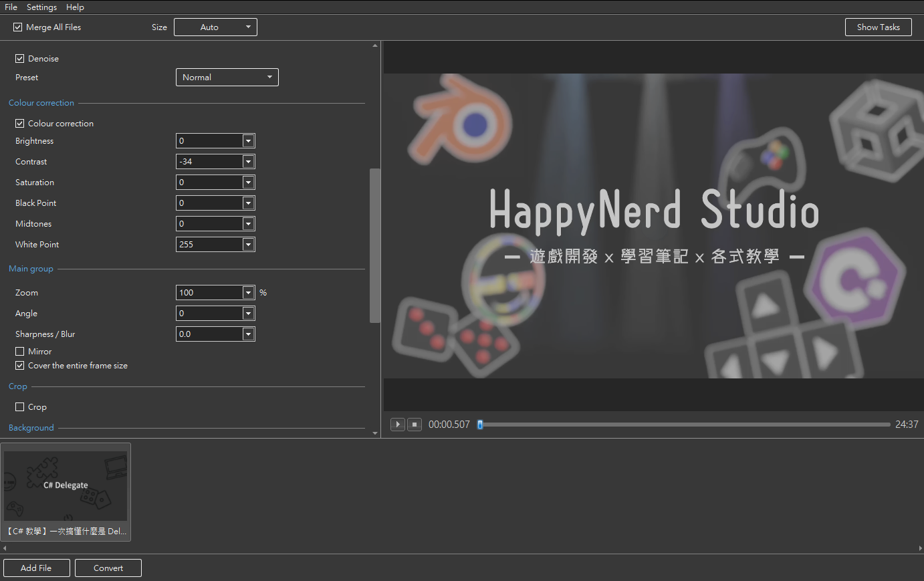Open the Settings menu

point(41,7)
